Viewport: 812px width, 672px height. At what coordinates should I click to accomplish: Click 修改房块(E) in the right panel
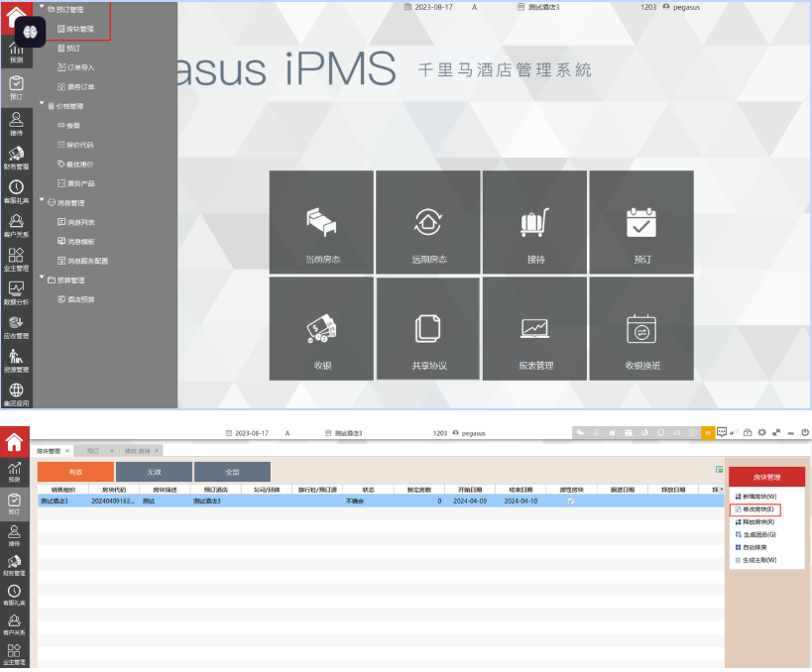pos(755,509)
